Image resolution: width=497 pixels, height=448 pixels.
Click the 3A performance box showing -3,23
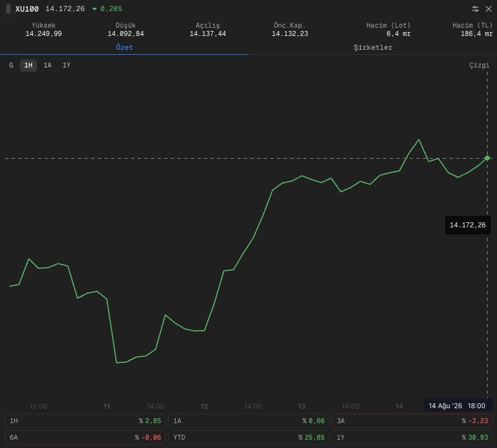coord(412,421)
